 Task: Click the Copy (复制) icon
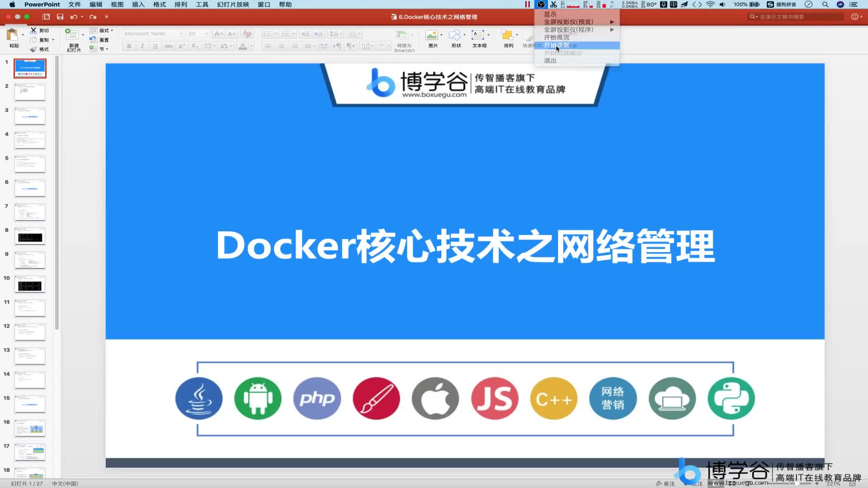[33, 40]
